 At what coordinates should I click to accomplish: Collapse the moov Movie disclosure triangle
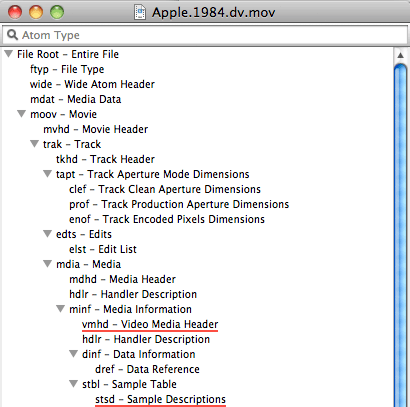click(x=22, y=114)
